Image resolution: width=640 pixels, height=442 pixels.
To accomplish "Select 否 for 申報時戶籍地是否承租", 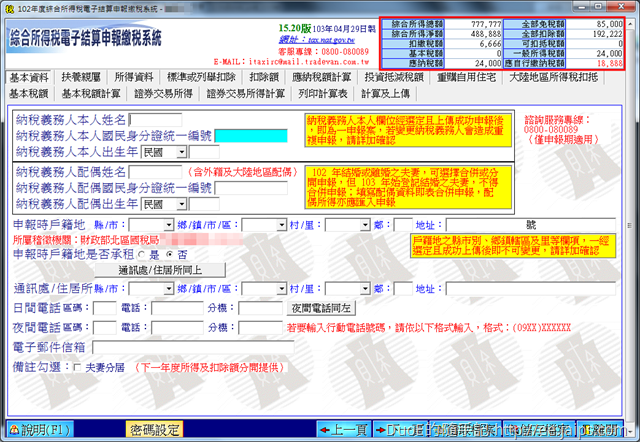I will (x=170, y=255).
